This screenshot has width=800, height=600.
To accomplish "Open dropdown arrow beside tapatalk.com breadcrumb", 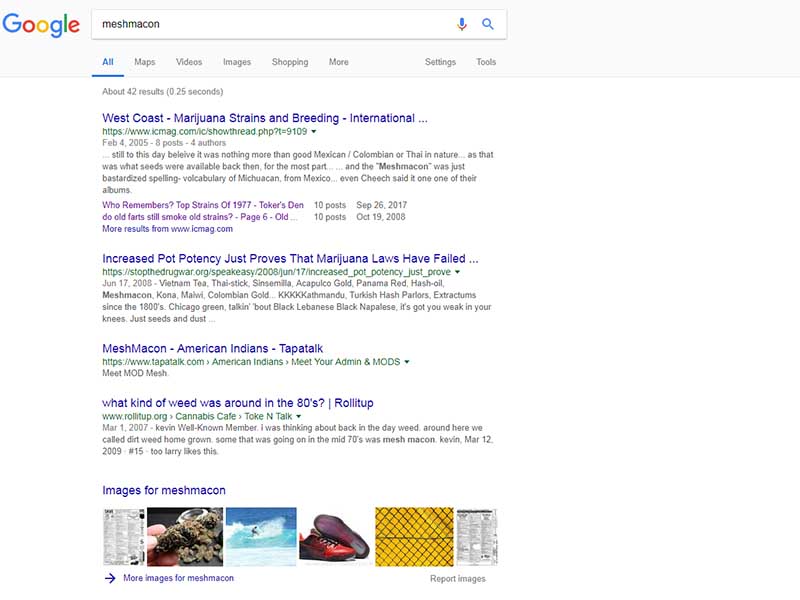I will 407,361.
